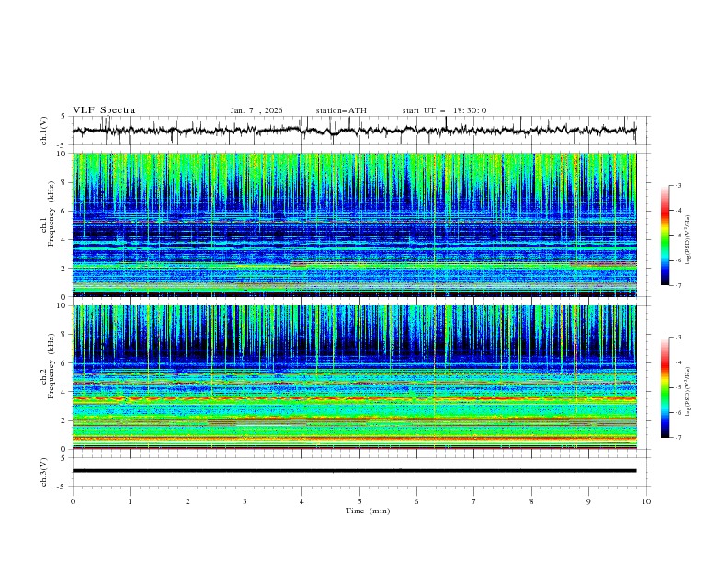This screenshot has width=728, height=563.
Task: Click the 'station=ATH' label
Action: (341, 110)
